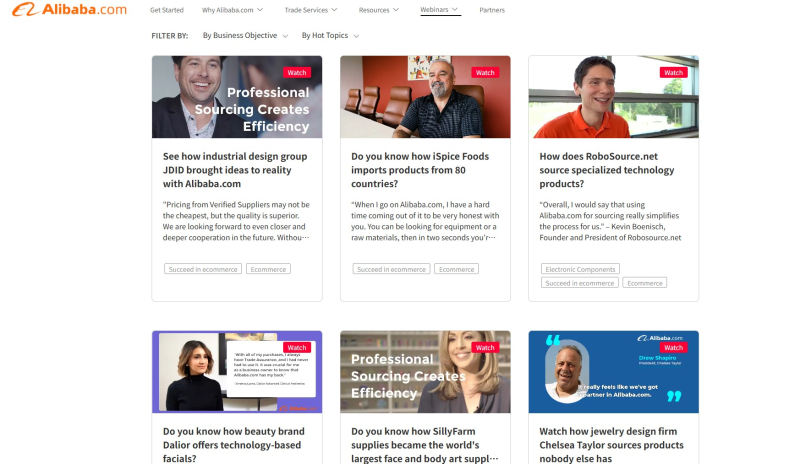Select the 'Electronic Components' tag

tap(580, 269)
